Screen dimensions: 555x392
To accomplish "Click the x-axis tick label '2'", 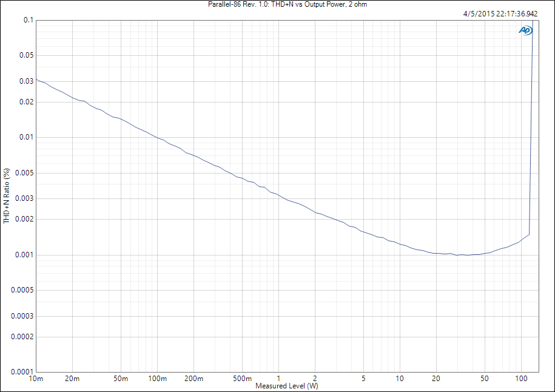I will pos(315,379).
